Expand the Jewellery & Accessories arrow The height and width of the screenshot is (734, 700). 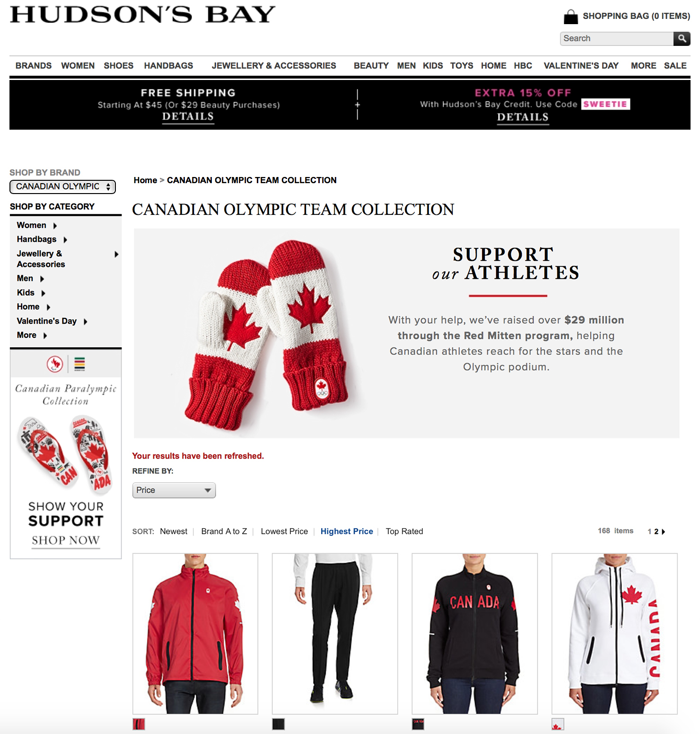tap(116, 255)
